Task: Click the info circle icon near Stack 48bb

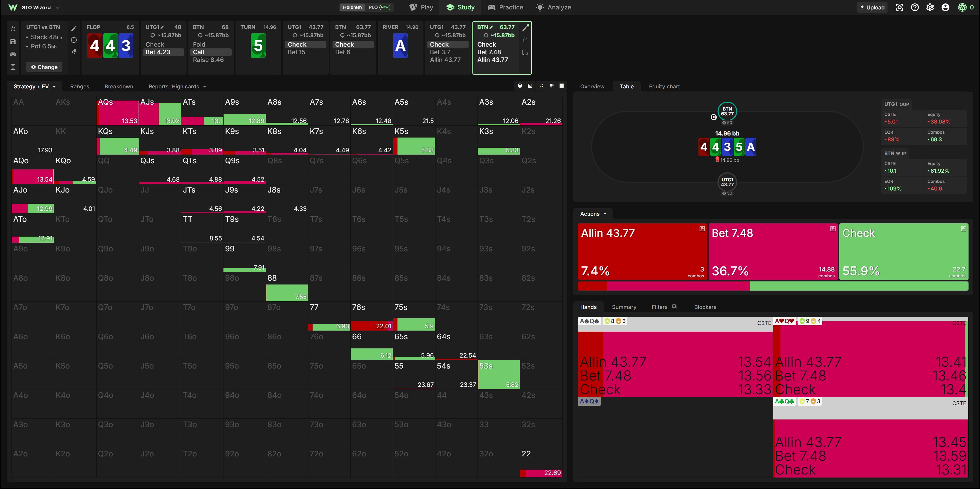Action: tap(74, 40)
